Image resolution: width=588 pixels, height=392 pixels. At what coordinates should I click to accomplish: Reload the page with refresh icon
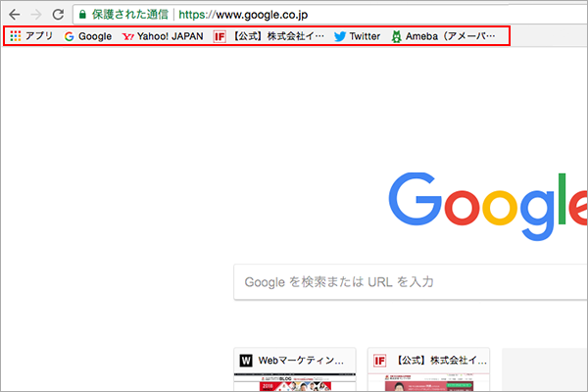[x=58, y=15]
